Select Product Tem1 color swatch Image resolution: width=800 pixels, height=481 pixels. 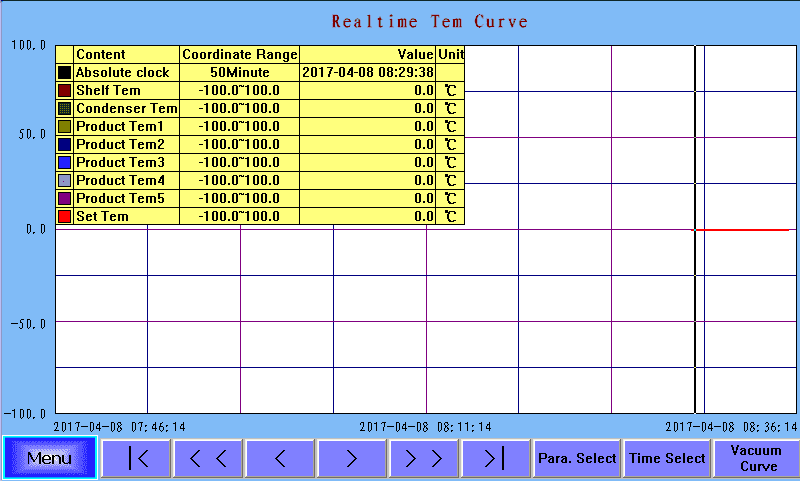pyautogui.click(x=65, y=127)
